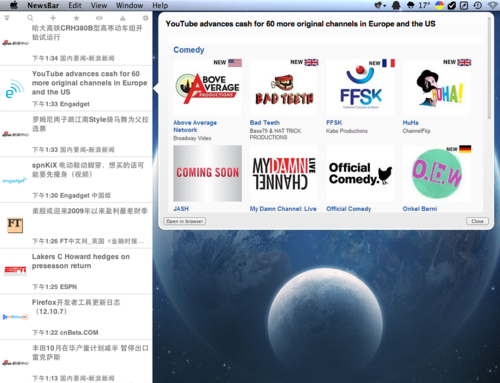500x383 pixels.
Task: Click the O.E.W green circle logo
Action: pos(437,173)
